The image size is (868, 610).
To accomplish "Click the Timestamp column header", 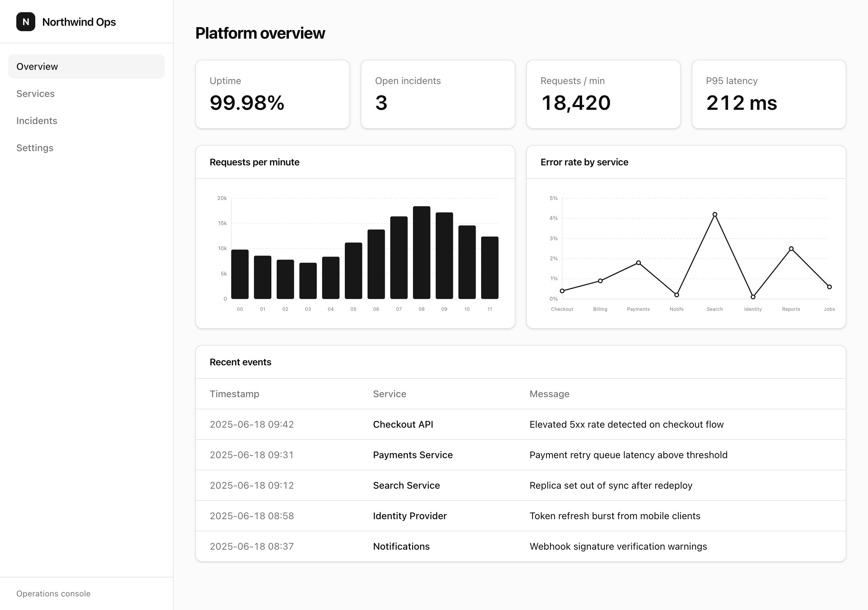I will [234, 394].
